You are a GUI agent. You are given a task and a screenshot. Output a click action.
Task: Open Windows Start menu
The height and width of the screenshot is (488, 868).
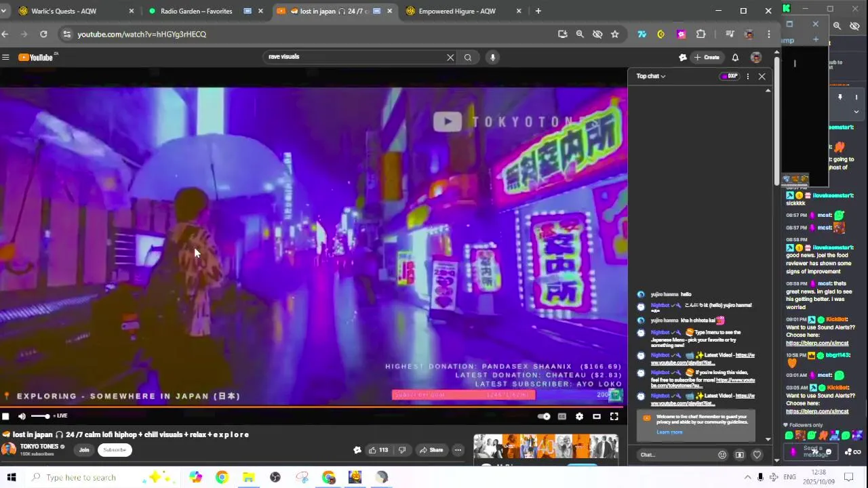[11, 477]
